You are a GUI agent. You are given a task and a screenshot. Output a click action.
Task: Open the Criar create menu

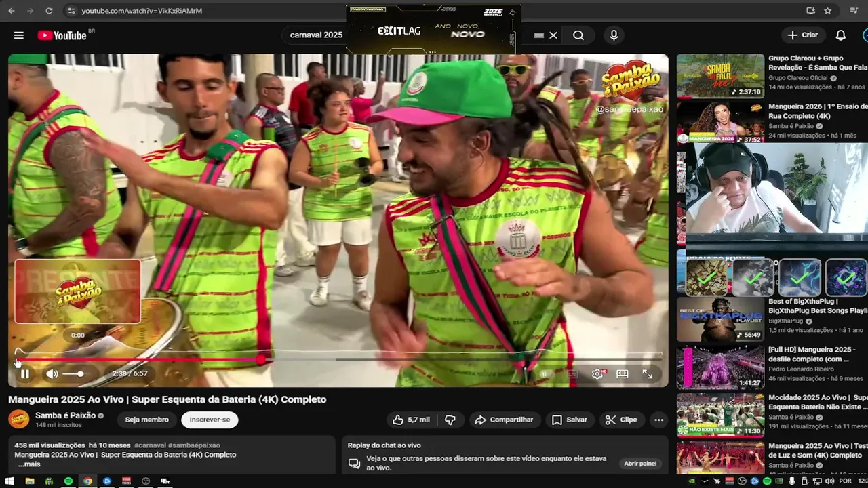pos(804,35)
